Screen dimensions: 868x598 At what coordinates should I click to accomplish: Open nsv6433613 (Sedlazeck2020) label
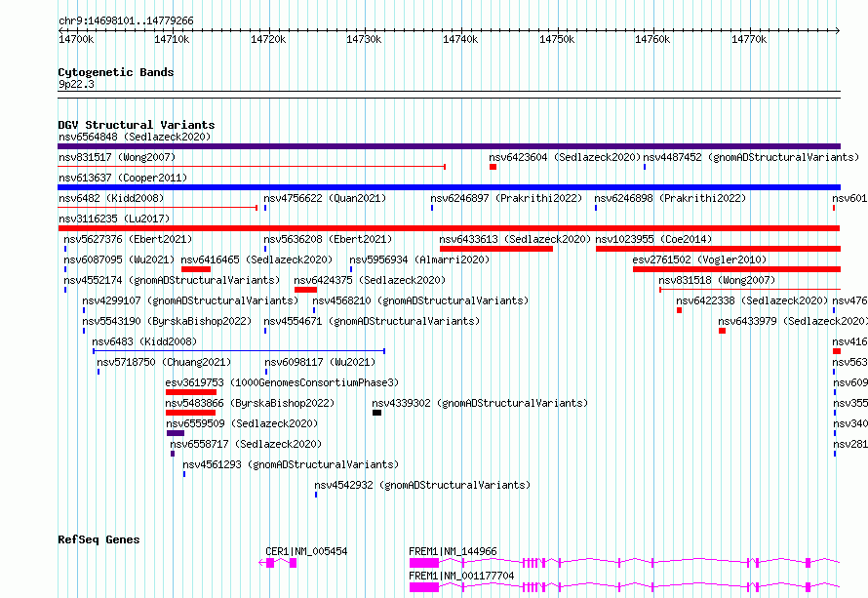pyautogui.click(x=515, y=239)
